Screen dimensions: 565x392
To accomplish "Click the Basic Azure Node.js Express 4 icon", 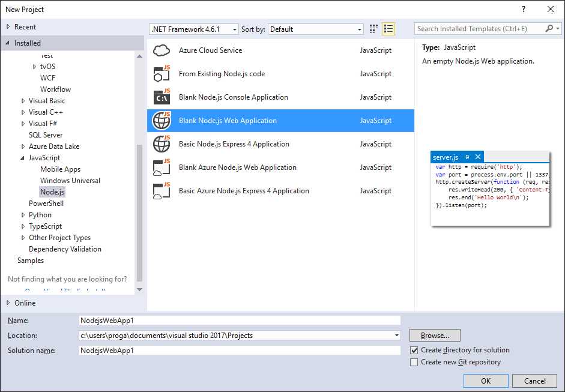I will pos(162,191).
